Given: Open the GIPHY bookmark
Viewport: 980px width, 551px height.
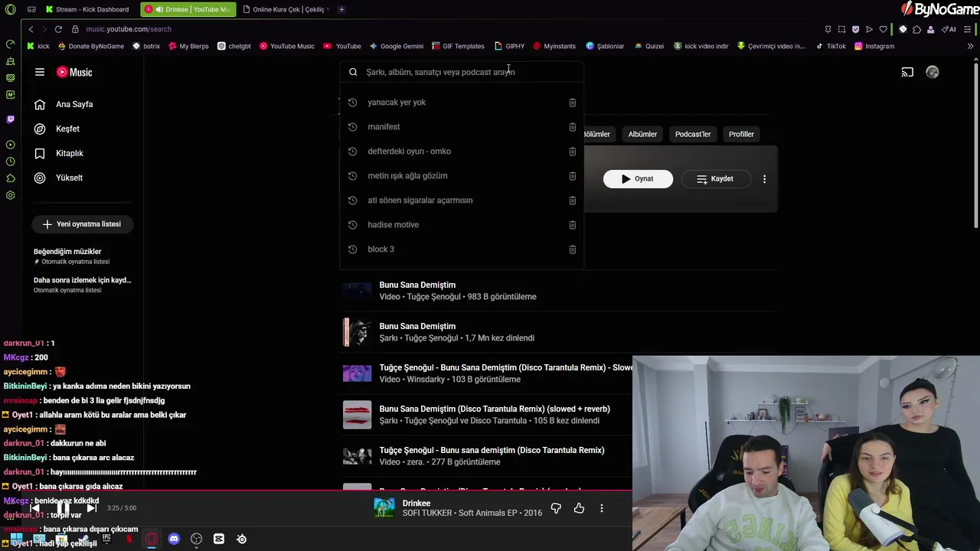Looking at the screenshot, I should point(510,46).
